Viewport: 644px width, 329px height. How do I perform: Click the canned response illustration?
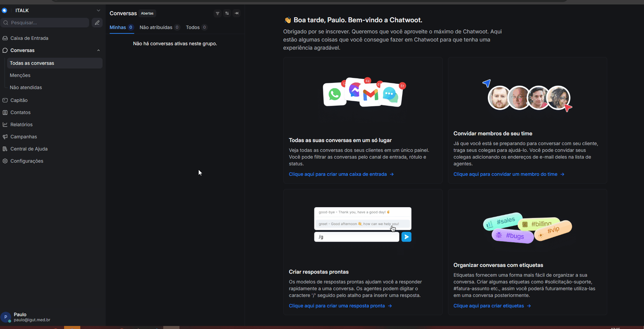[x=363, y=224]
